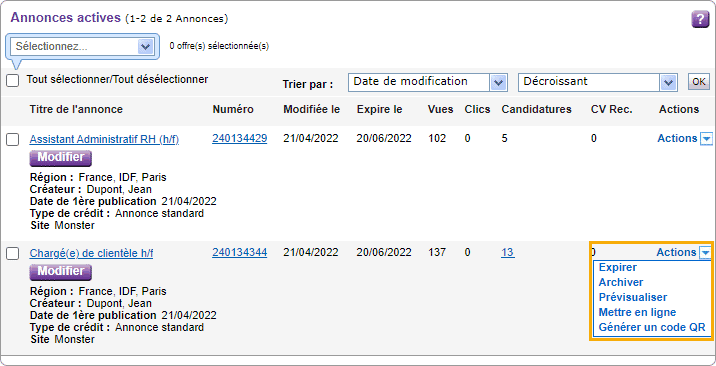Open the Assistant Administratif RH (h/f) link
716x366 pixels.
pos(104,140)
